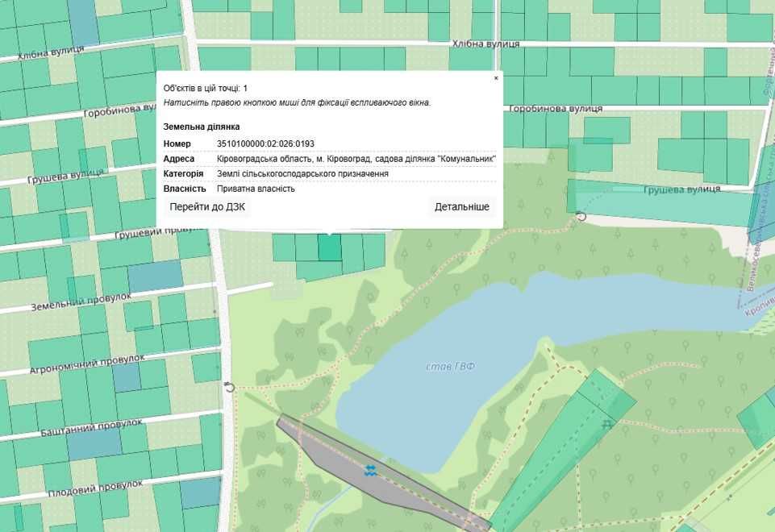The height and width of the screenshot is (532, 775).
Task: Click the 'Власність' field label in popup
Action: 185,189
